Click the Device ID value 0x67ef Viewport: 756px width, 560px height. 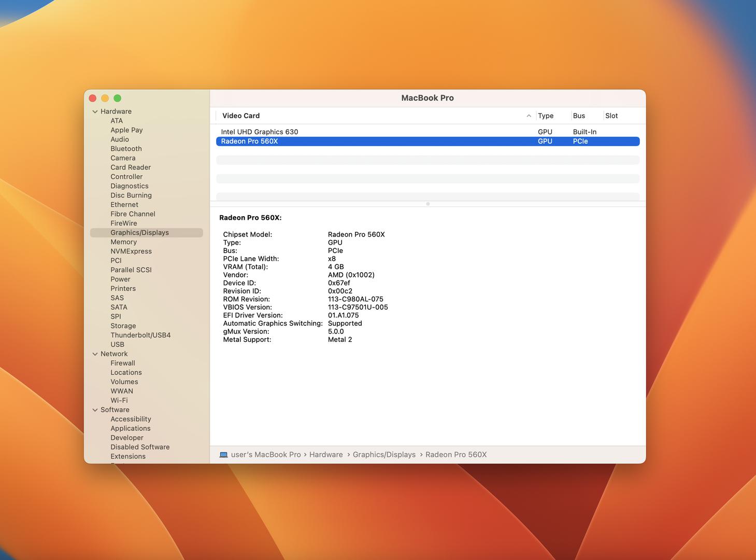(x=339, y=283)
